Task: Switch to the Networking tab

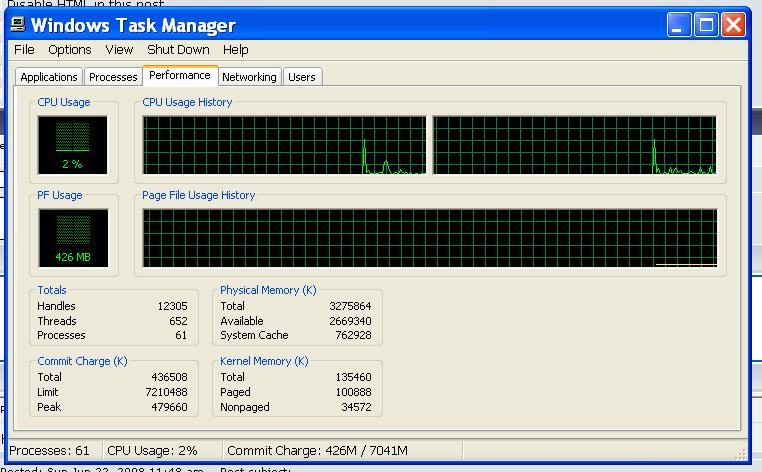Action: [x=249, y=77]
